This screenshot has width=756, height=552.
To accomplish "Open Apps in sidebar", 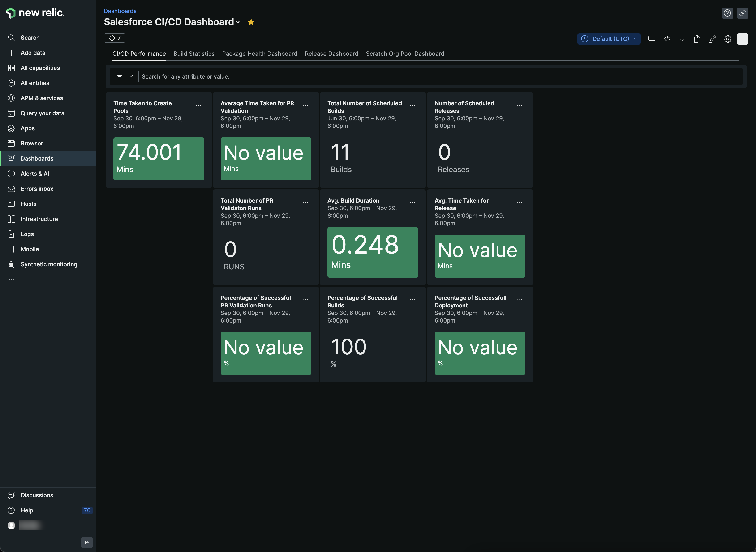I will tap(48, 128).
